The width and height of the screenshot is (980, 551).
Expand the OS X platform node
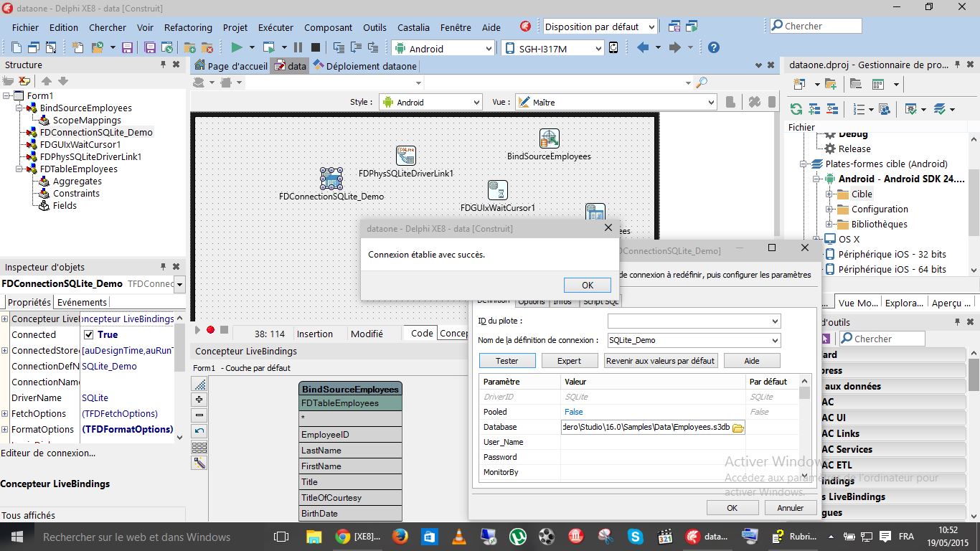(x=816, y=239)
